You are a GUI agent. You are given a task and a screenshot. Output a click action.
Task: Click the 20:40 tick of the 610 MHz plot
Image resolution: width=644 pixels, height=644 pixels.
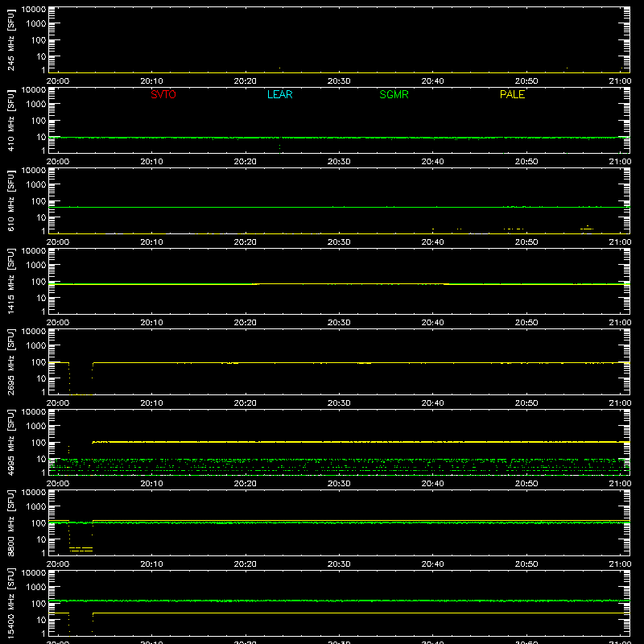432,242
